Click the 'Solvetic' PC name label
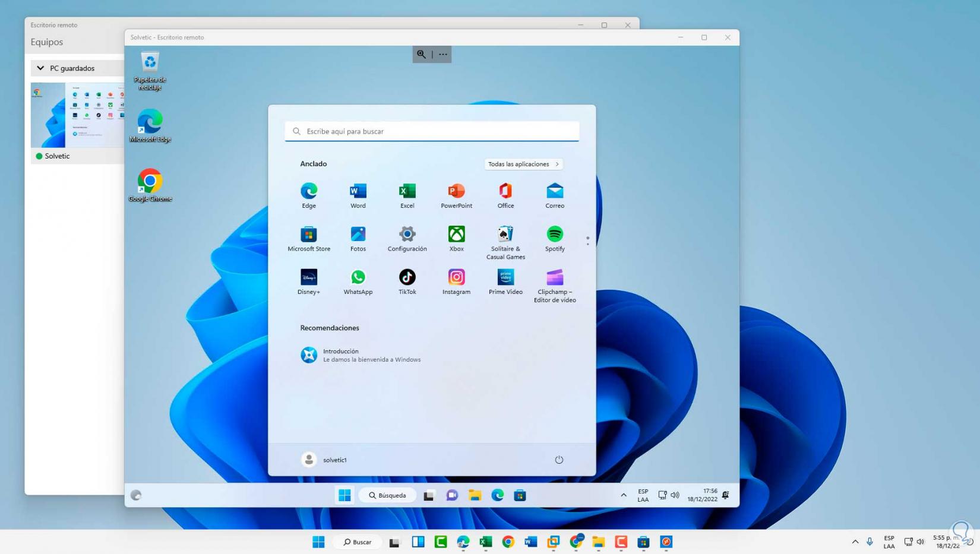The width and height of the screenshot is (980, 554). point(57,156)
